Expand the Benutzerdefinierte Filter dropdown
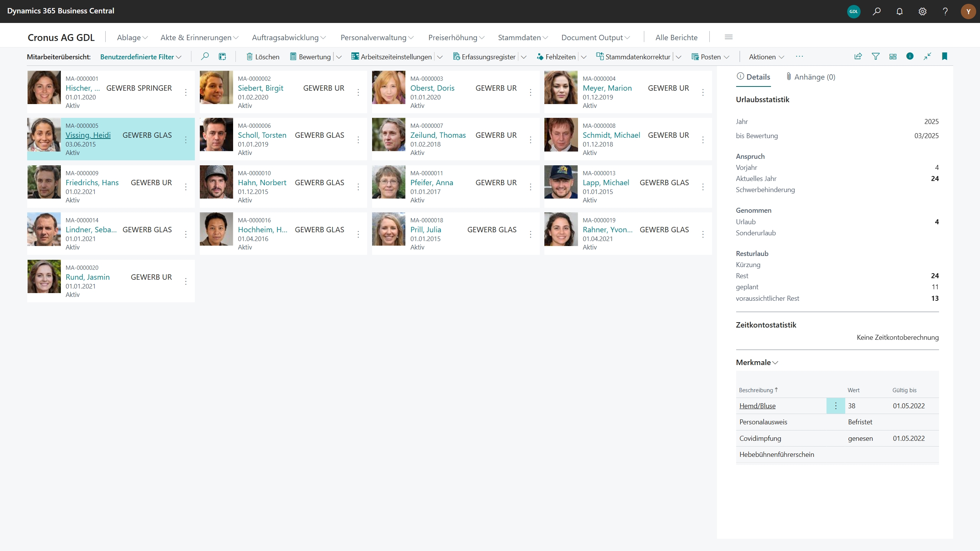Screen dimensions: 980x551 pyautogui.click(x=140, y=57)
